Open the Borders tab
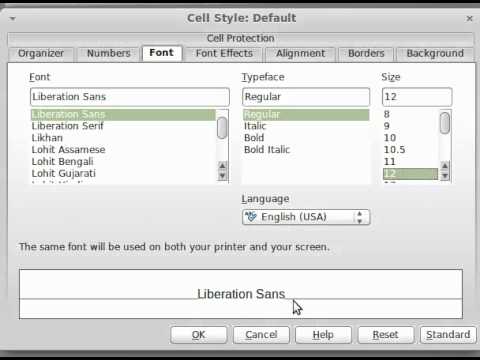Screen dimensions: 480x360 pos(366,54)
